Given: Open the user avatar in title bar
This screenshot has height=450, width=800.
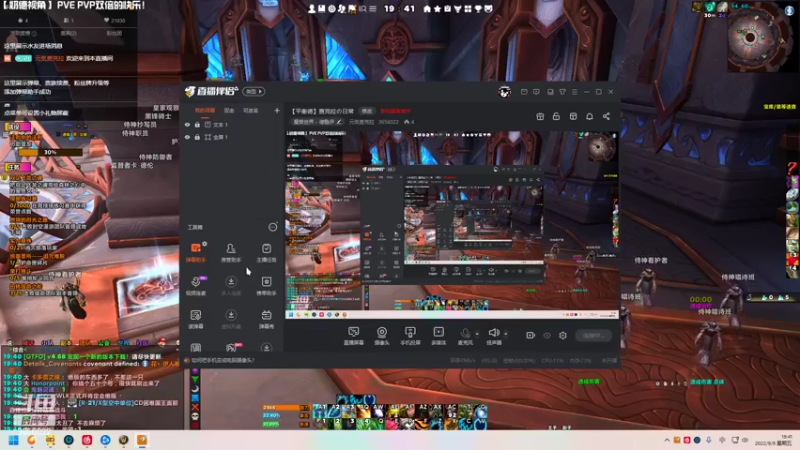Looking at the screenshot, I should tap(505, 92).
